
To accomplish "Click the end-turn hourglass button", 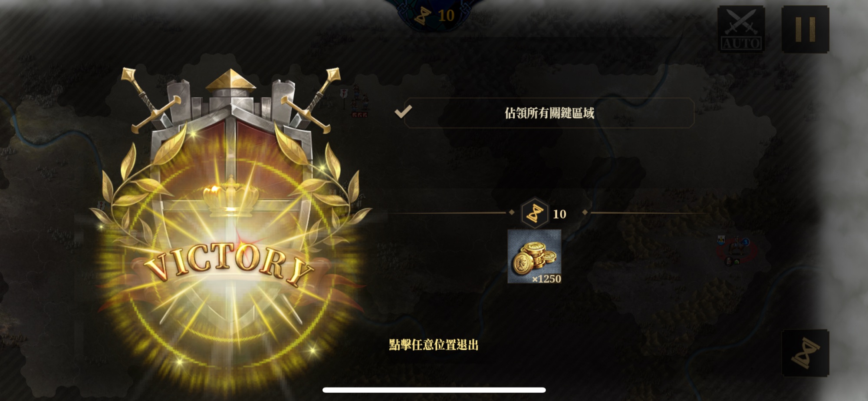I will 805,353.
